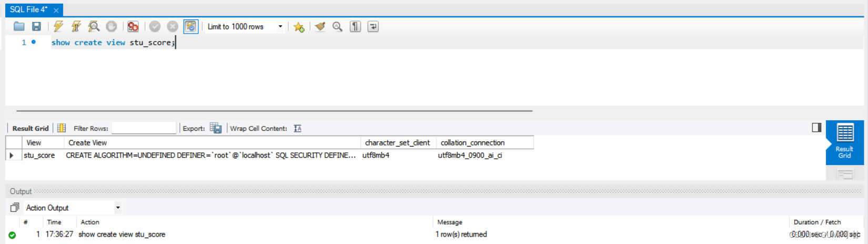Select the message 1 row(s) returned

461,235
